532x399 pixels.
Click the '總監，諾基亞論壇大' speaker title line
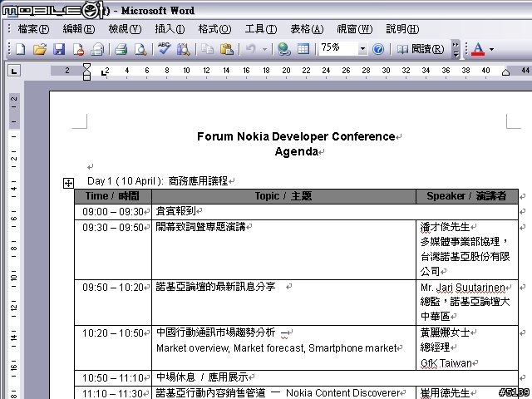point(465,302)
